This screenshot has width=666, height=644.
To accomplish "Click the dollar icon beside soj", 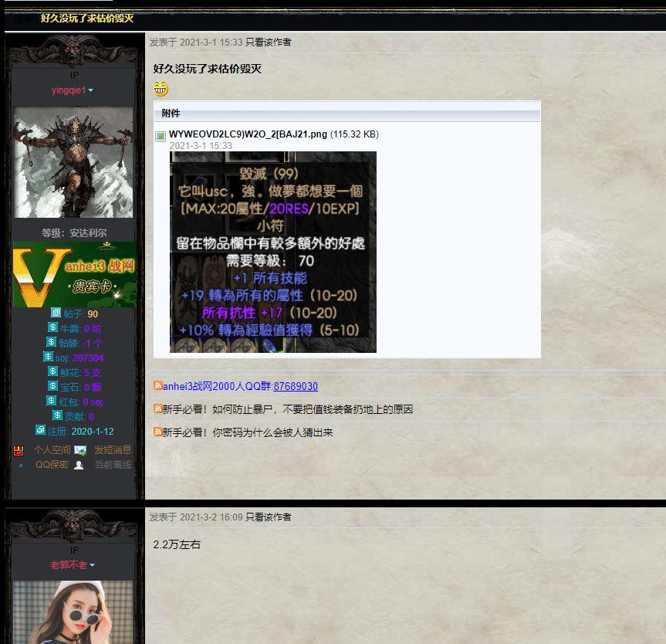I will (x=48, y=357).
